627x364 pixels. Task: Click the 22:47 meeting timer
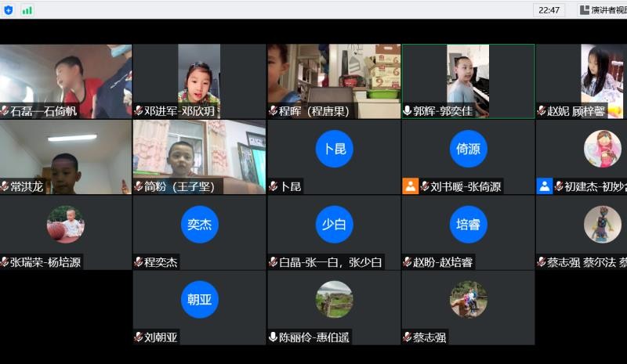549,10
